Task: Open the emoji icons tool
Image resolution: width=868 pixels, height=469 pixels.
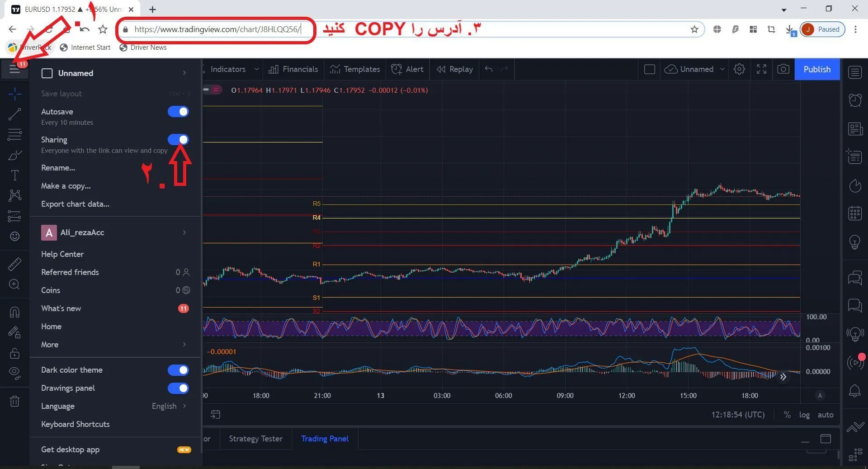Action: point(14,237)
